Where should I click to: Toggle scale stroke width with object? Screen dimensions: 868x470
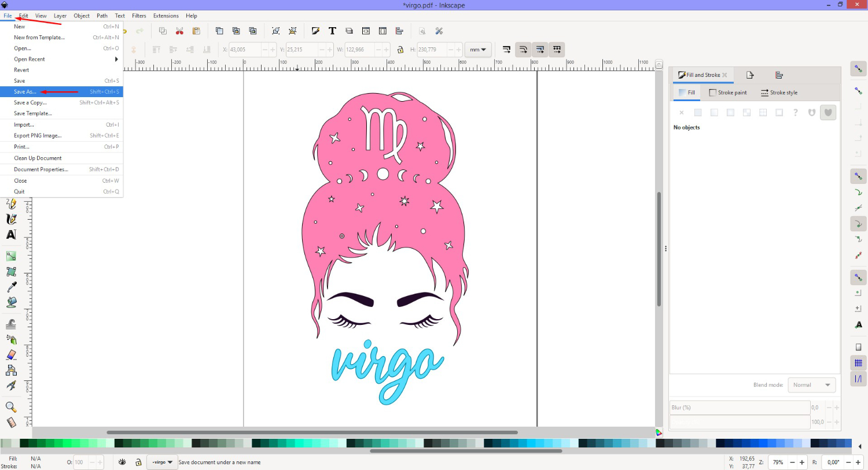(506, 50)
